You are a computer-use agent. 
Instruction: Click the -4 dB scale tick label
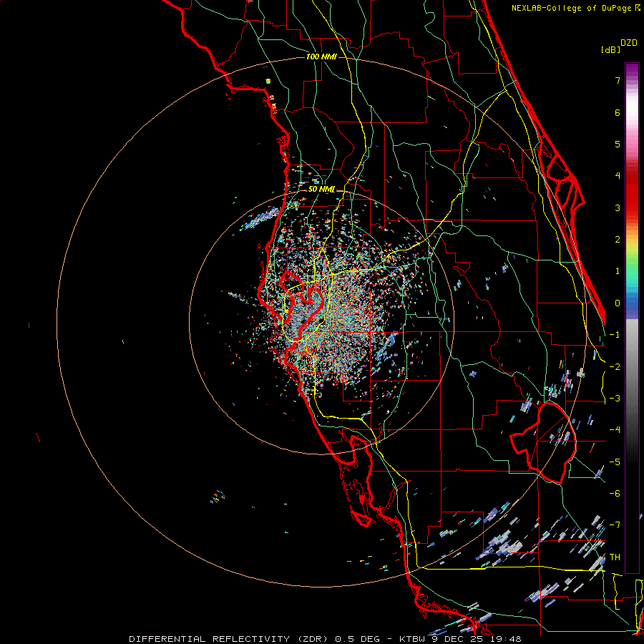615,430
